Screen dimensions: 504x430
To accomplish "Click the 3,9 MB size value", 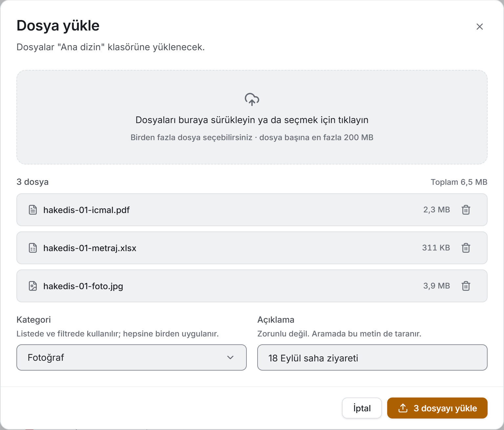I will pyautogui.click(x=436, y=286).
